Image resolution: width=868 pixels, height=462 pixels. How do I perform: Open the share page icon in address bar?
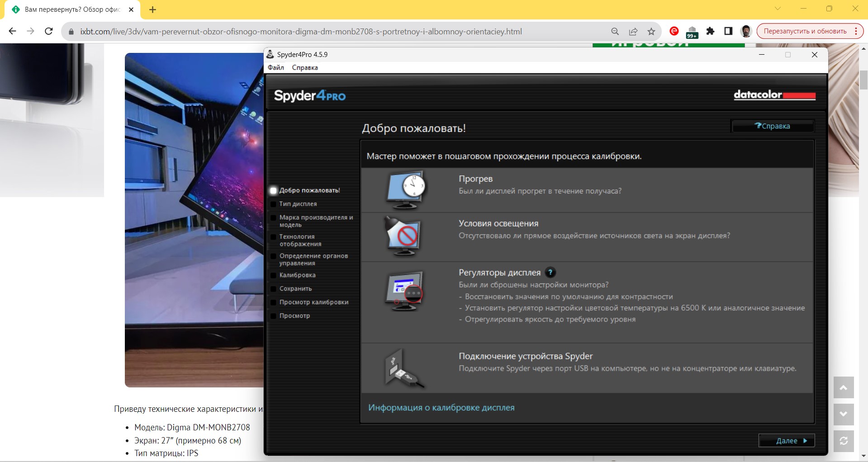pos(633,31)
